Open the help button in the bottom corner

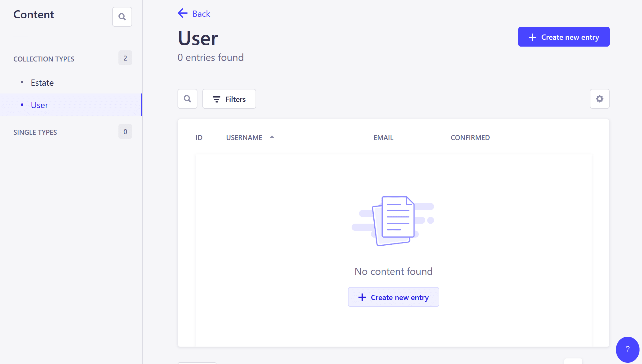pos(627,349)
